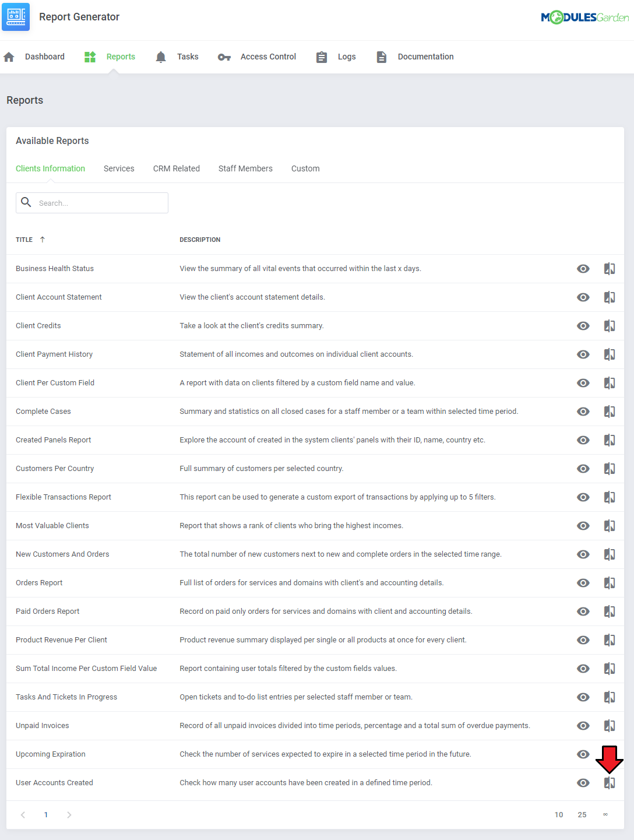Preview the Client Payment History report
The image size is (634, 840).
(x=583, y=354)
